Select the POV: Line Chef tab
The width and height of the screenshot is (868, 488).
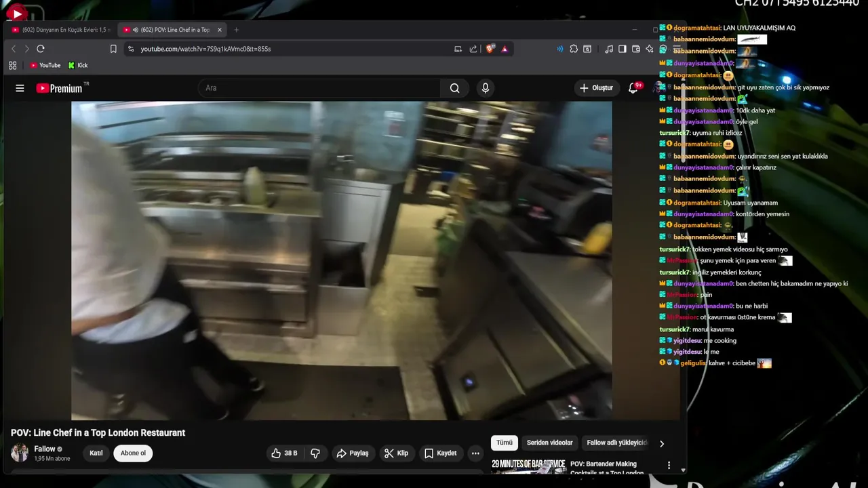coord(173,30)
